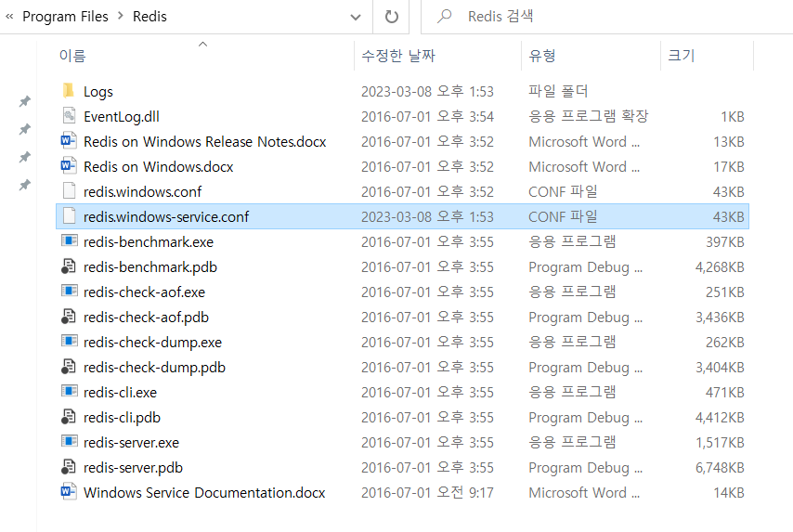Select the file name redis-check-dump.pdb

click(x=155, y=367)
